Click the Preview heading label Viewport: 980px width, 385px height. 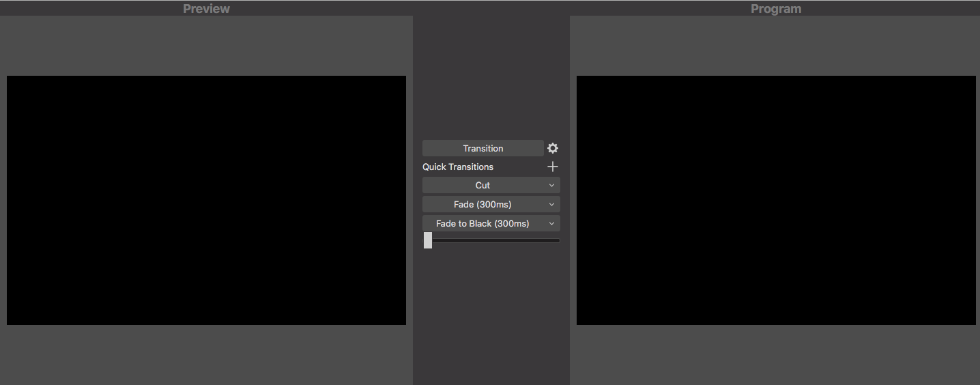click(x=206, y=9)
